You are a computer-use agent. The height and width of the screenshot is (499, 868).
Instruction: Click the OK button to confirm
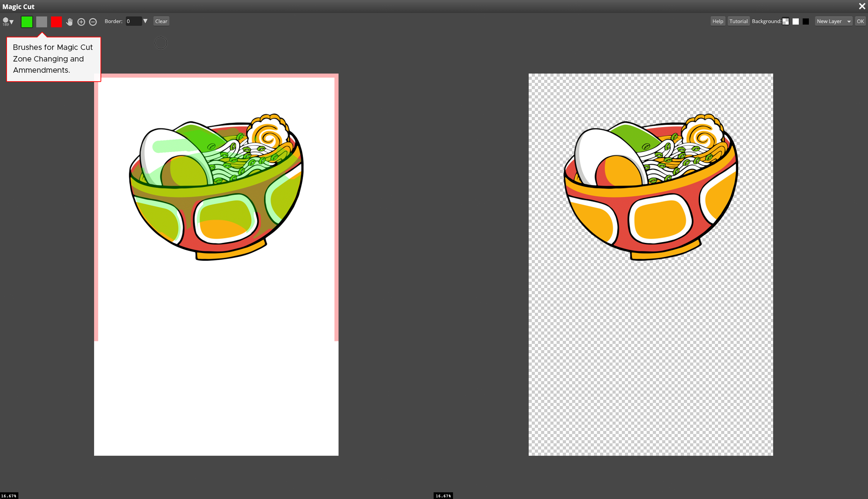(860, 21)
